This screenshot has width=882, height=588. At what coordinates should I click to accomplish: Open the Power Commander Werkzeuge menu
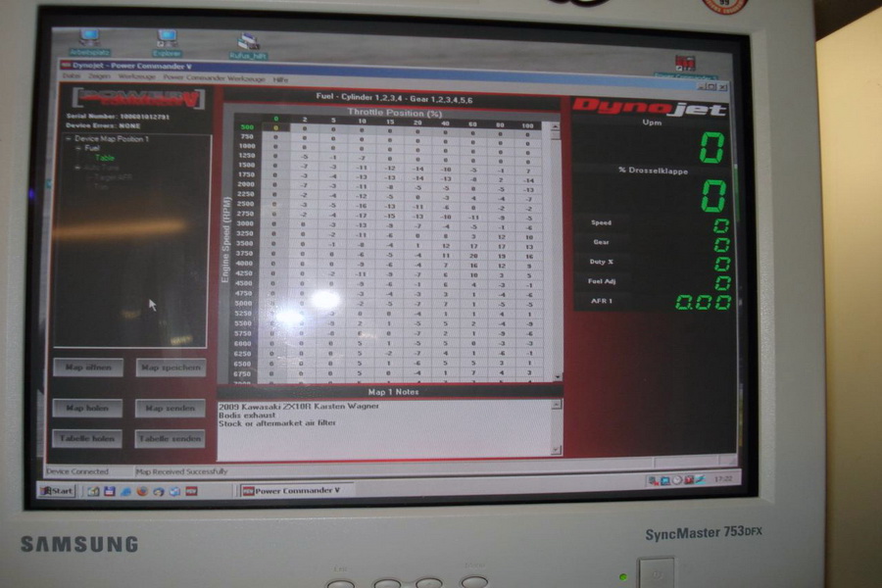(214, 76)
